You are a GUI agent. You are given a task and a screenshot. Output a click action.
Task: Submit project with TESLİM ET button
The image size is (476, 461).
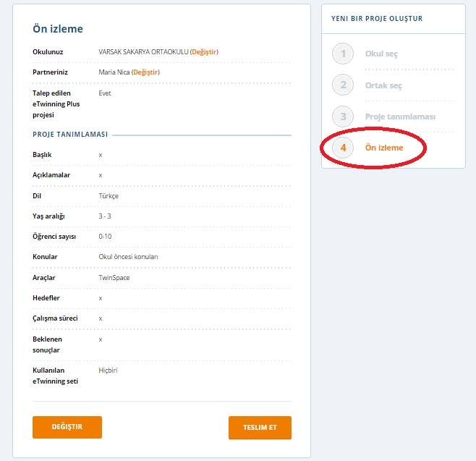click(x=260, y=427)
